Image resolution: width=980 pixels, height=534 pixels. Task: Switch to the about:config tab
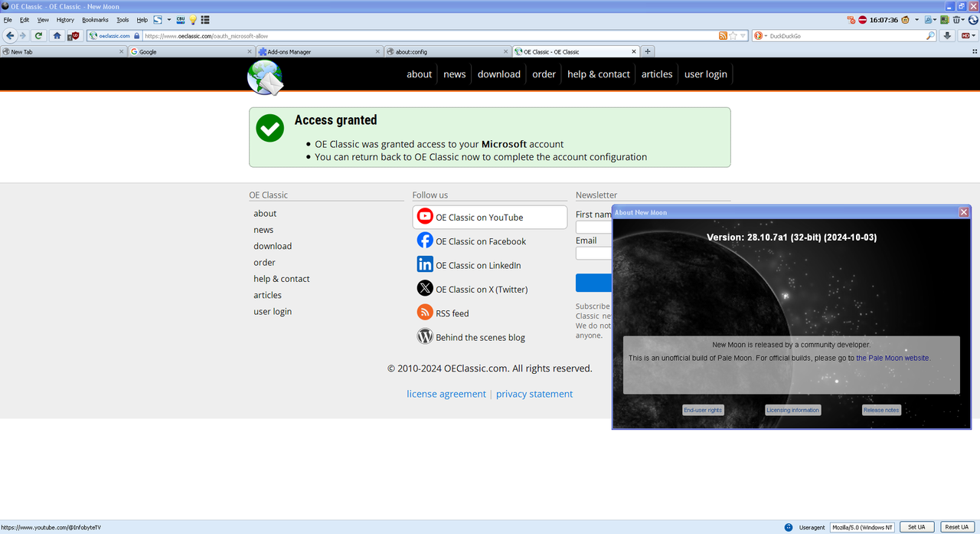[447, 51]
